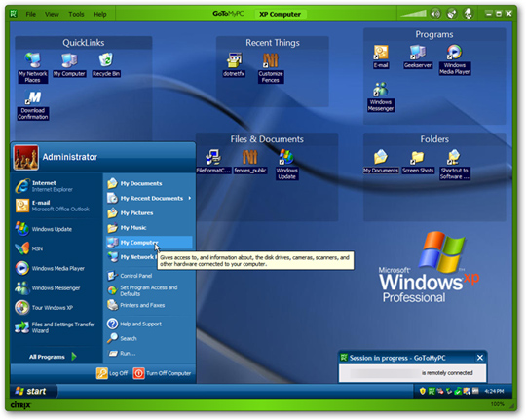Open My Music from the Start menu

click(x=149, y=228)
